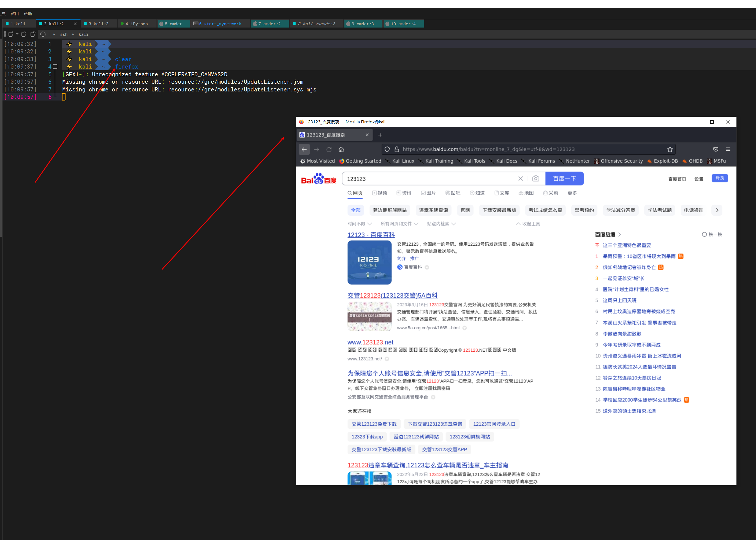Screen dimensions: 756x540
Task: Click camera image search icon
Action: tap(535, 178)
